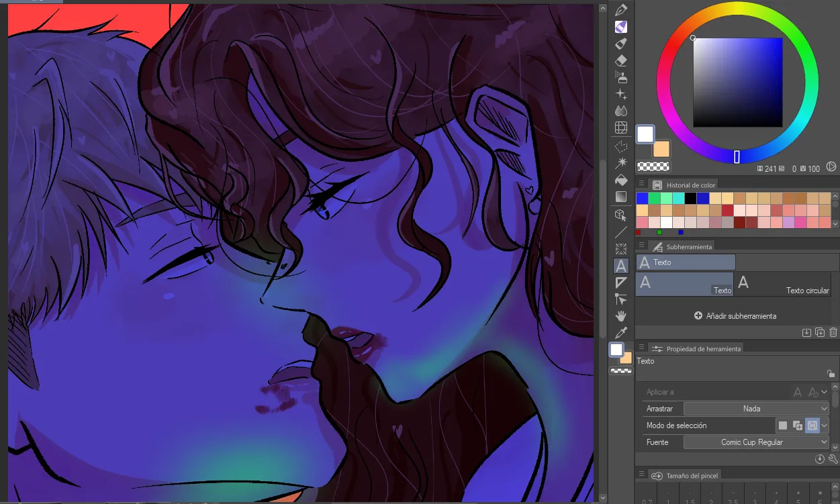Select the 'Texto circular' subtool
The image size is (840, 504).
pyautogui.click(x=782, y=284)
